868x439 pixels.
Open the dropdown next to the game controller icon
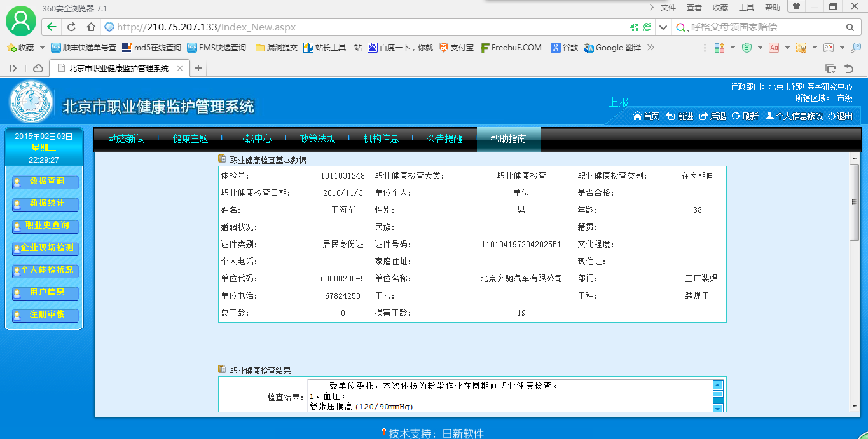[842, 48]
